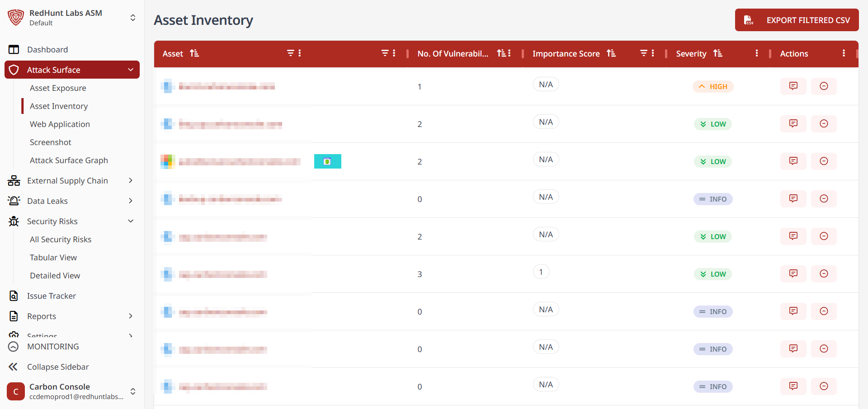Viewport: 868px width, 409px height.
Task: Open comments for the HIGH severity row
Action: coord(793,86)
